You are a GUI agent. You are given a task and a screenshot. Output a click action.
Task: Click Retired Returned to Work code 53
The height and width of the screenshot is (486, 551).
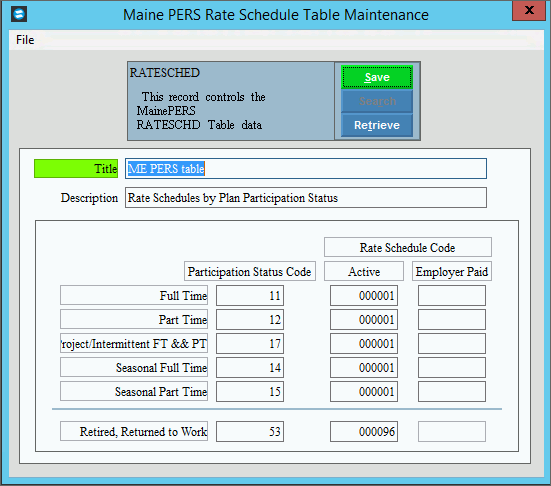point(250,432)
